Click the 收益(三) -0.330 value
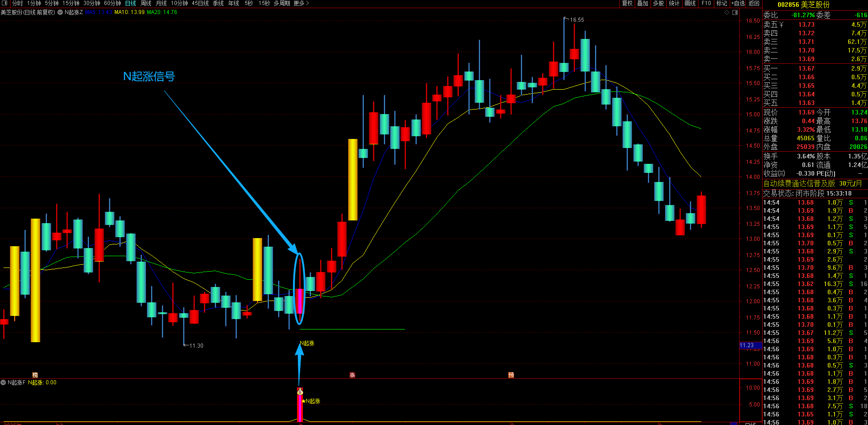Screen dimensions: 868x425 [x=805, y=173]
